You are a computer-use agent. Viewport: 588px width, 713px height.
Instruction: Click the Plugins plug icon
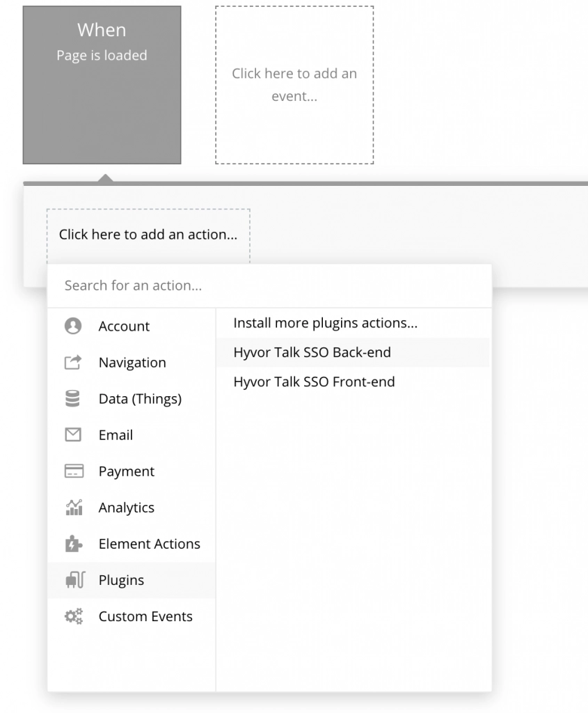coord(75,580)
